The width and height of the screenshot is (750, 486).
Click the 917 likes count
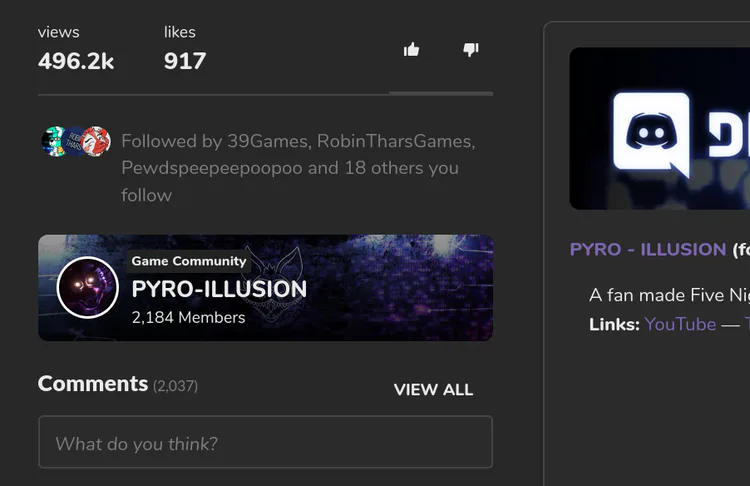pos(185,61)
